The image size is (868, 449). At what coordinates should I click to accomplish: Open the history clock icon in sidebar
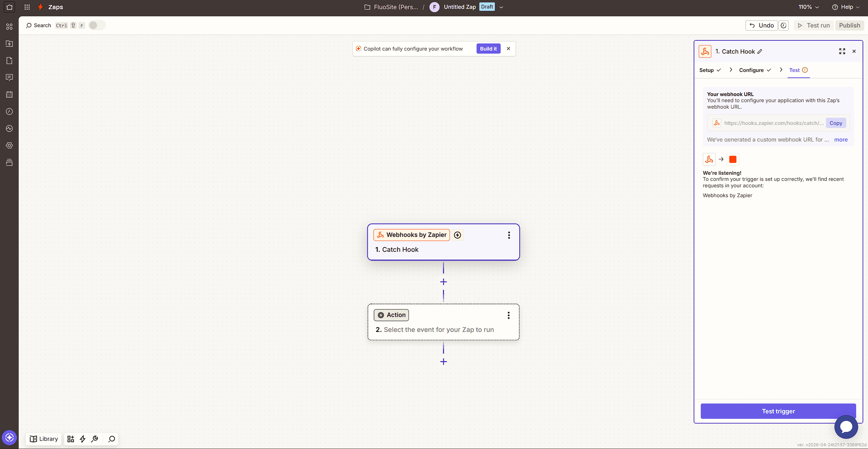pyautogui.click(x=9, y=111)
